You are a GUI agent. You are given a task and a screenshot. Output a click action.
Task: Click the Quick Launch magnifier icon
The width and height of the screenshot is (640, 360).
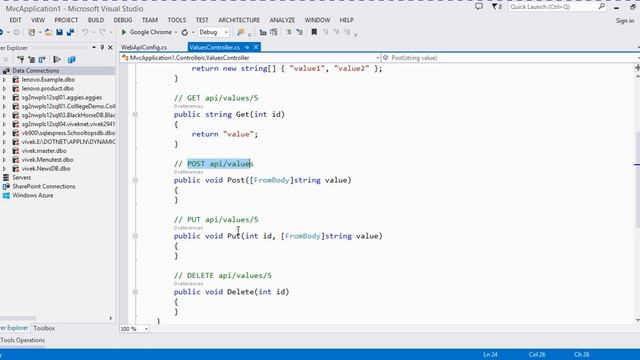602,7
